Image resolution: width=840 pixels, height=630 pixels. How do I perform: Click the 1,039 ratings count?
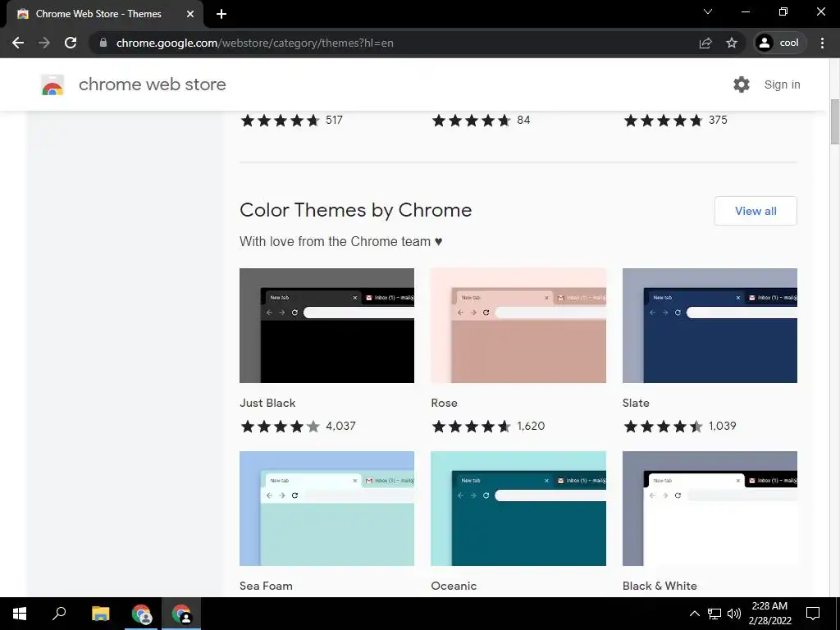coord(722,426)
